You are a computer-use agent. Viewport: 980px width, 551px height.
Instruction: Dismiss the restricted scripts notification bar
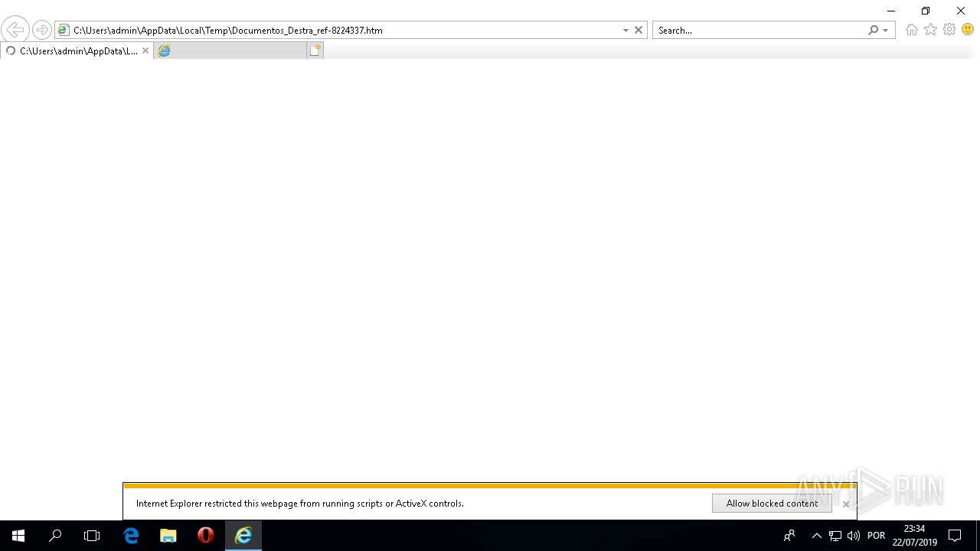[x=846, y=504]
